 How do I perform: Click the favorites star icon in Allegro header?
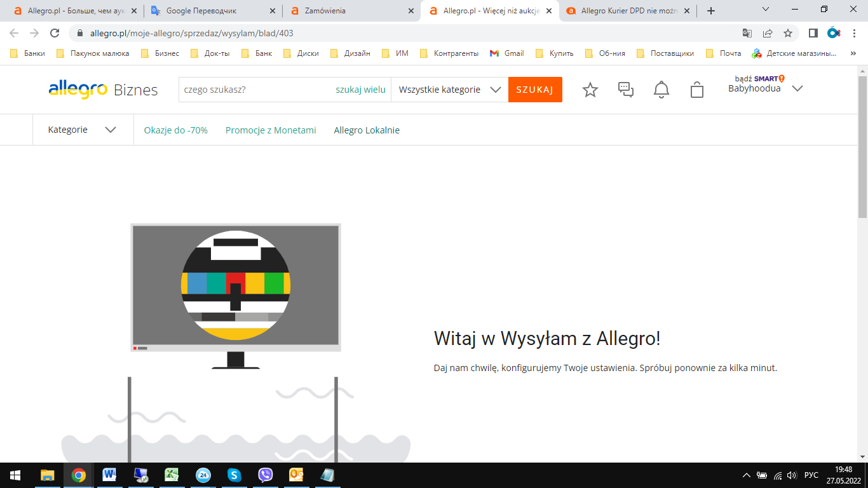[590, 90]
